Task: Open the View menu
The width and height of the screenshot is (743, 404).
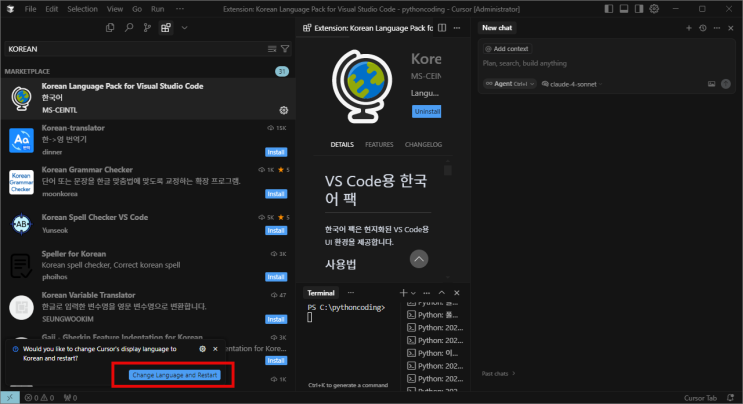Action: point(115,9)
